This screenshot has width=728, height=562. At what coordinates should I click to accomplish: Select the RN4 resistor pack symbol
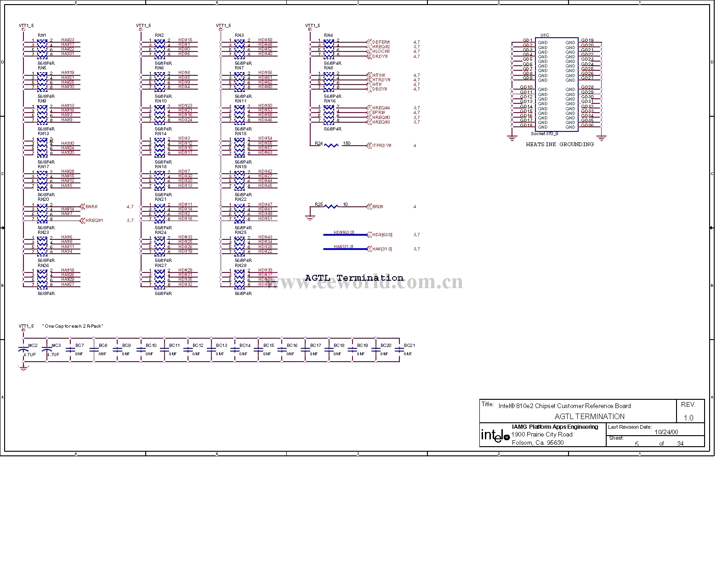pyautogui.click(x=329, y=49)
